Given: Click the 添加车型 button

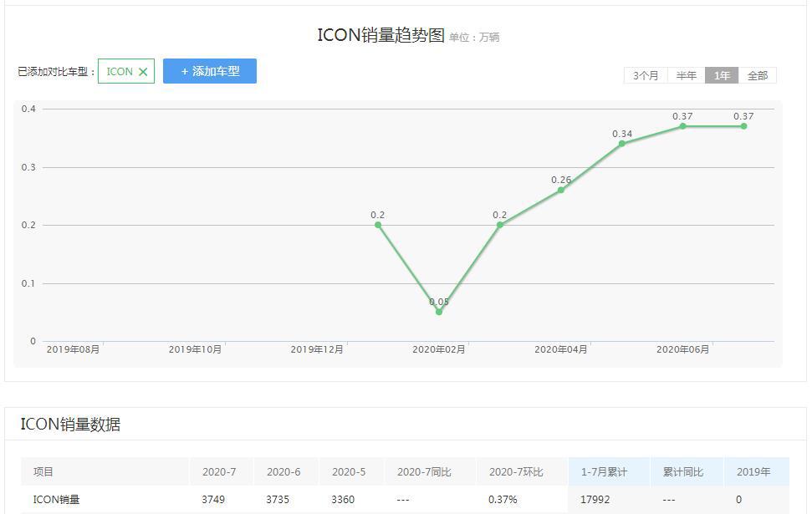Looking at the screenshot, I should click(x=210, y=71).
